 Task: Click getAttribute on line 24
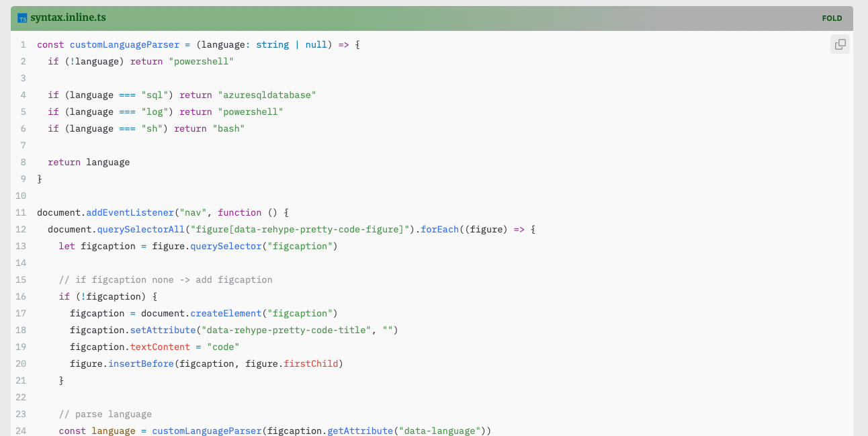(359, 431)
